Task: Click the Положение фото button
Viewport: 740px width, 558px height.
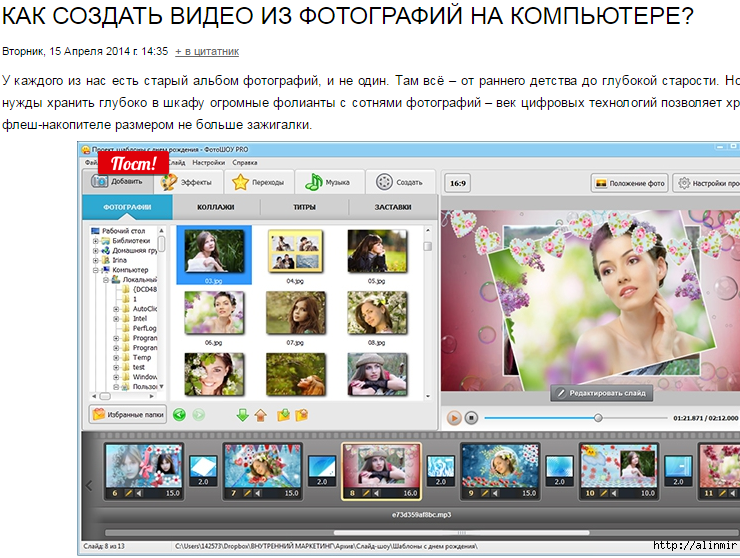Action: pyautogui.click(x=630, y=183)
